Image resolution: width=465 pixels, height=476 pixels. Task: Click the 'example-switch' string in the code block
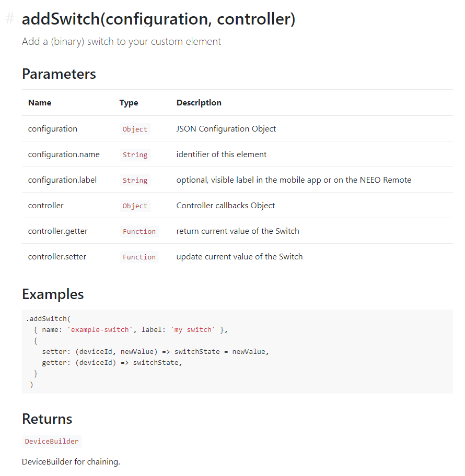coord(100,330)
